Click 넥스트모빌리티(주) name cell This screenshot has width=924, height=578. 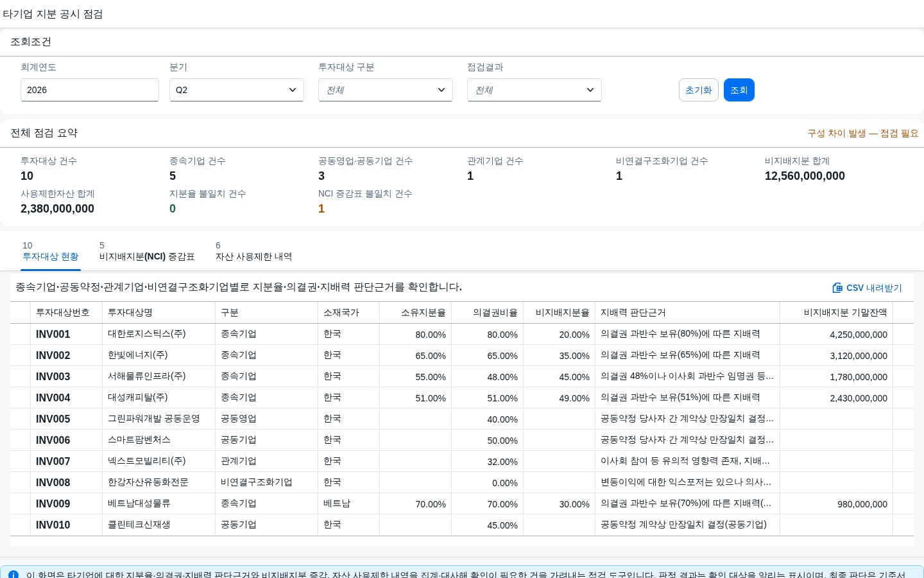159,461
